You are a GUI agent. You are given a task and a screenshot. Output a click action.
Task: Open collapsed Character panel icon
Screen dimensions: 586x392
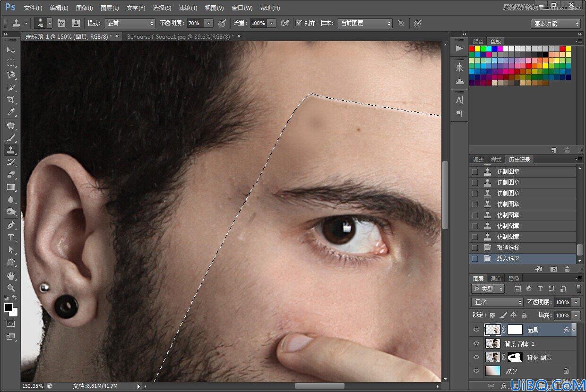459,100
